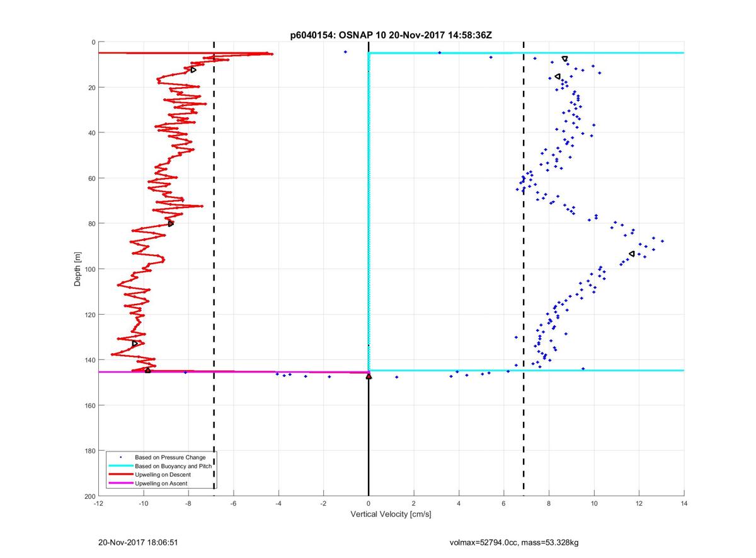Click triangle marker among blue dots near 93 m
Screen dimensions: 756x558
632,253
